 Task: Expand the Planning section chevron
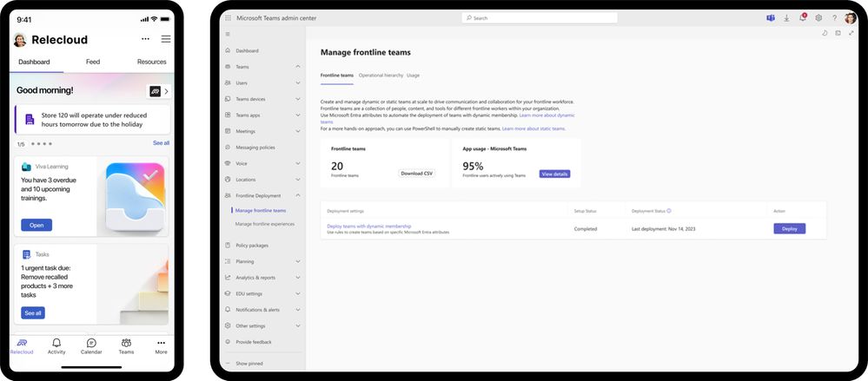tap(298, 261)
